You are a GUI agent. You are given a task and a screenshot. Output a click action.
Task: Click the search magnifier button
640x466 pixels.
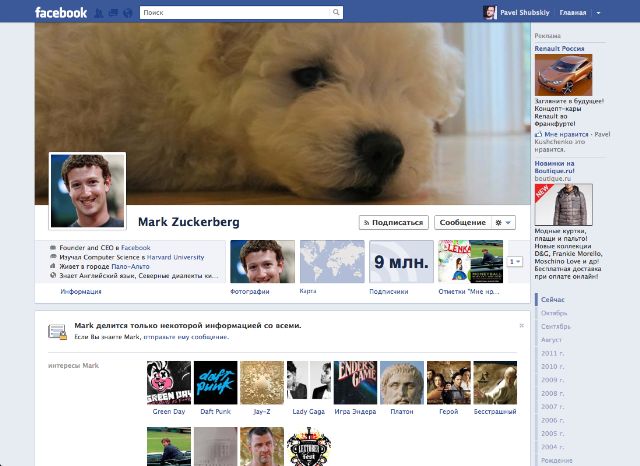click(336, 12)
